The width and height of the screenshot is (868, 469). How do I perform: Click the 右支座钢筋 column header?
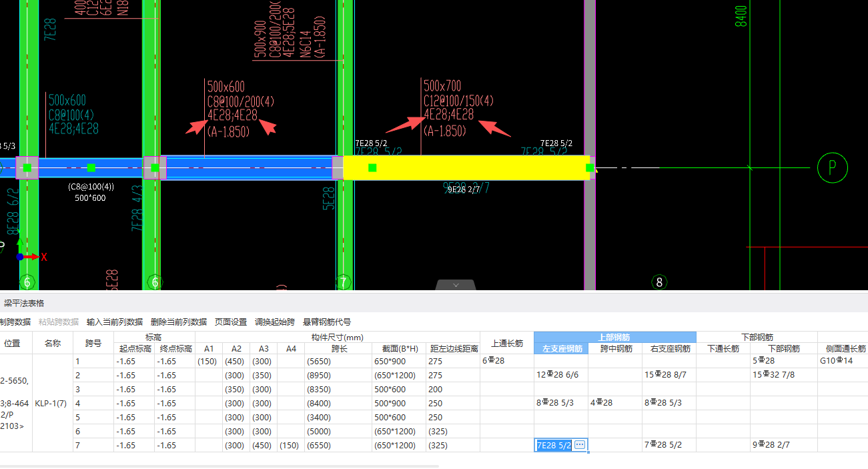pyautogui.click(x=669, y=348)
